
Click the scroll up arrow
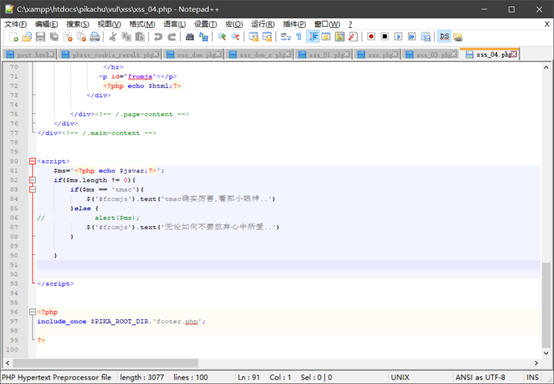pos(546,67)
